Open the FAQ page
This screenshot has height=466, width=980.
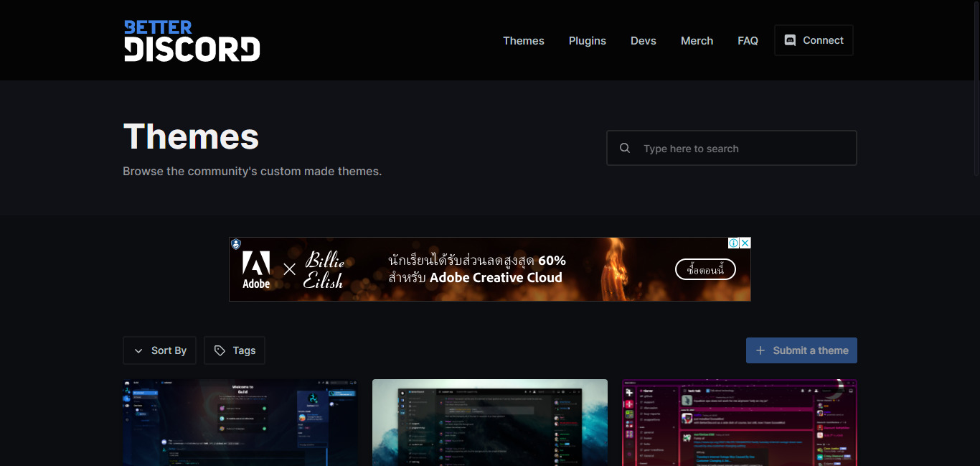748,41
